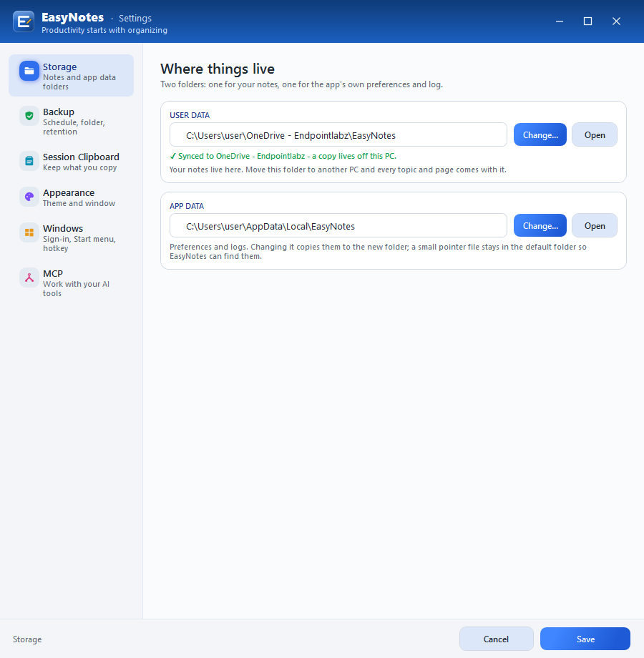Click the User Data path field
The height and width of the screenshot is (658, 644).
(338, 134)
